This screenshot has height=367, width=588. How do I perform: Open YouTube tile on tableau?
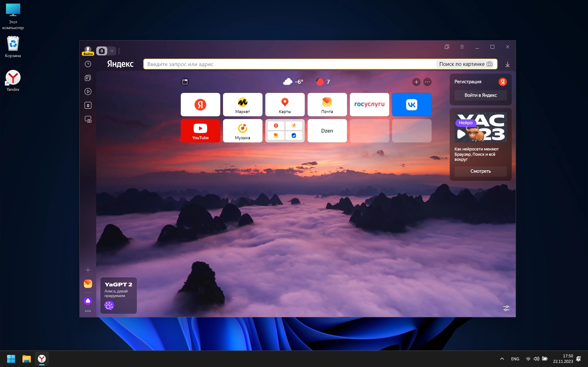(x=200, y=131)
